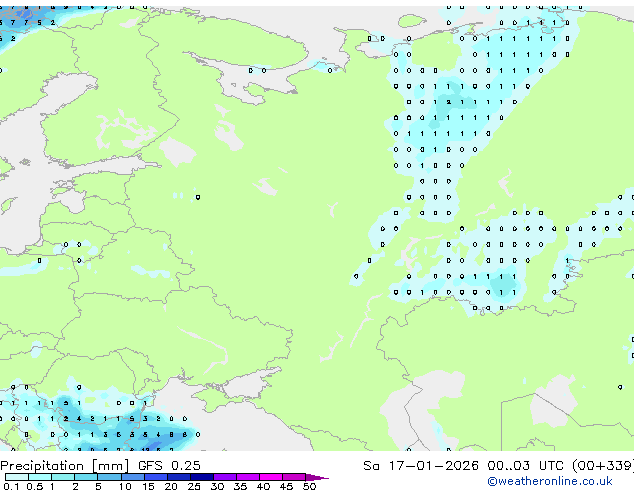Select the 30–35 mm purple legend swatch
Image resolution: width=634 pixels, height=490 pixels.
pyautogui.click(x=225, y=477)
